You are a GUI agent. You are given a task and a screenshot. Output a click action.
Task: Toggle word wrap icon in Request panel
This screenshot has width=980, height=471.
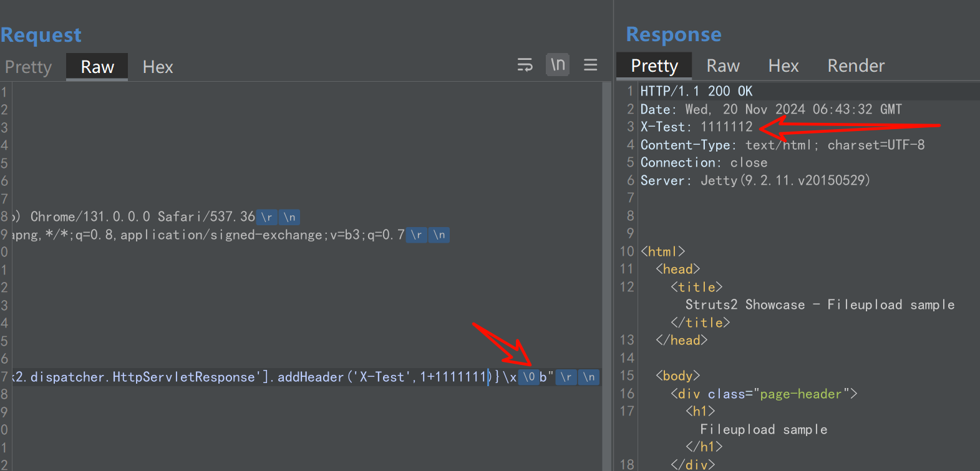525,65
